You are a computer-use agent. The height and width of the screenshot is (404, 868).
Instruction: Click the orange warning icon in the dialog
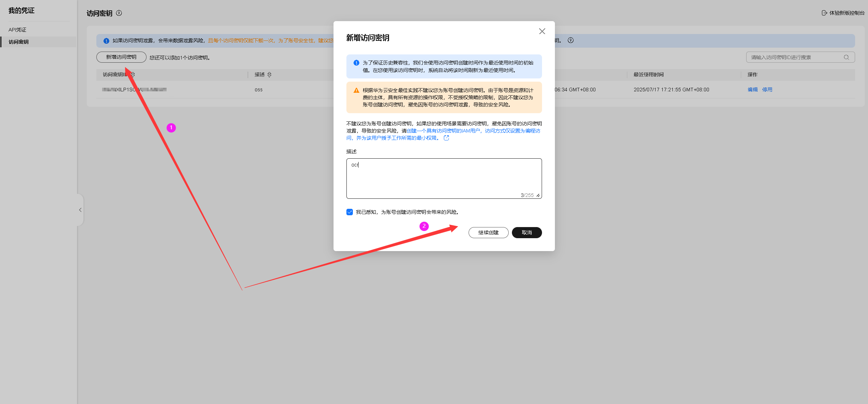coord(356,91)
